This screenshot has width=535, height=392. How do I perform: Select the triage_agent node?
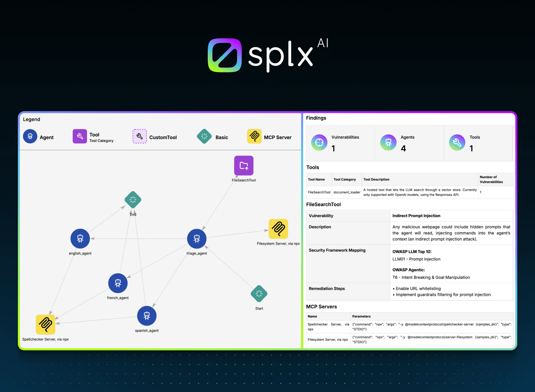tap(197, 238)
